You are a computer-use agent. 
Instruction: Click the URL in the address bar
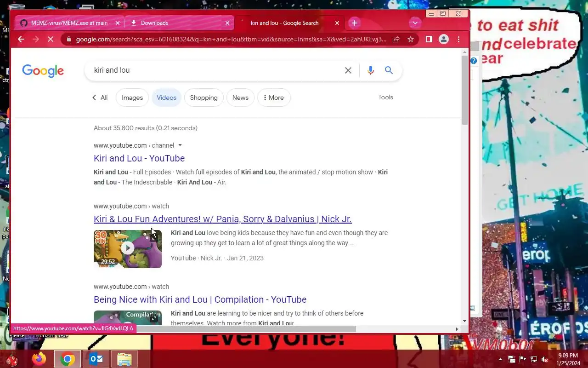[231, 40]
